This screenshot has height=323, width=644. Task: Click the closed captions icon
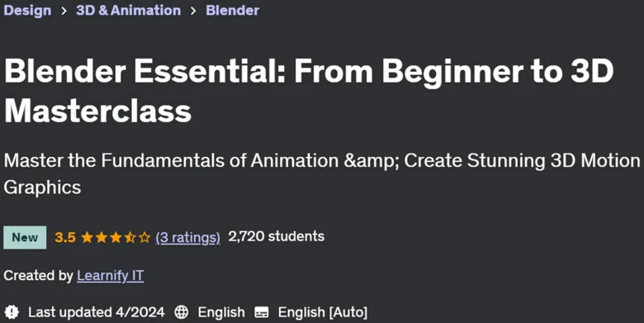click(x=262, y=312)
